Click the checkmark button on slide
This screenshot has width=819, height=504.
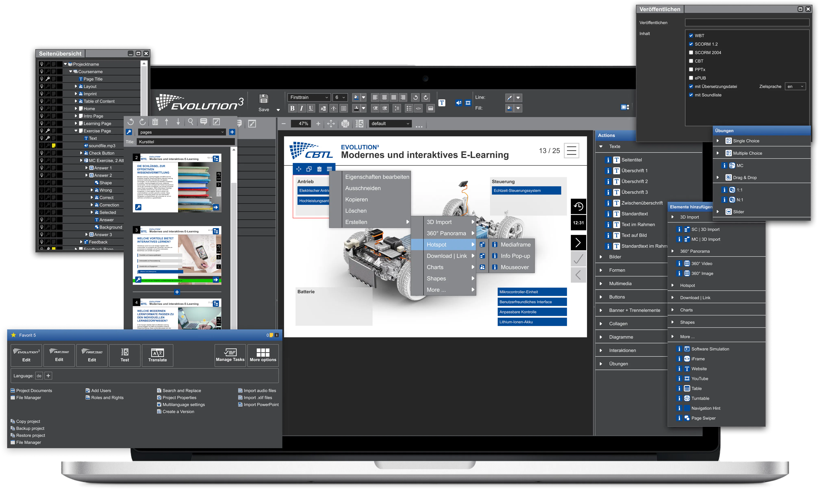click(578, 259)
